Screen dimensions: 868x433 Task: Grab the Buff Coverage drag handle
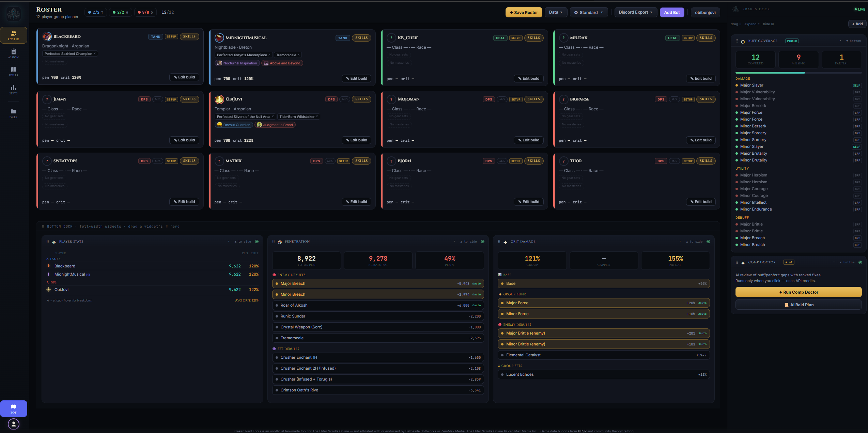pos(737,41)
